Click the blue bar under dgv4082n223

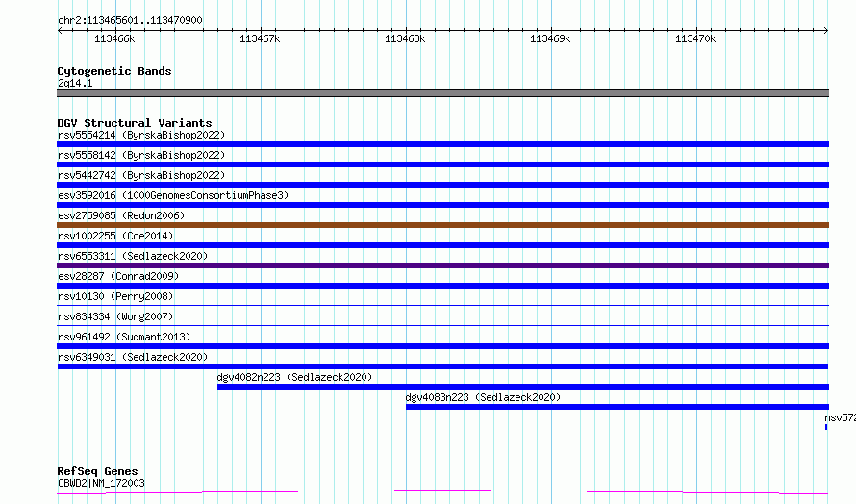point(523,387)
